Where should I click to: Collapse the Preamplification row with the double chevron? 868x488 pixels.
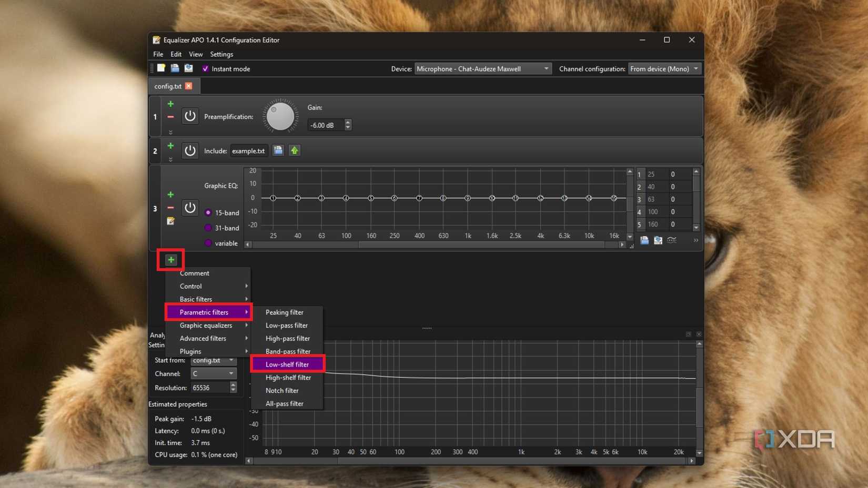click(170, 131)
